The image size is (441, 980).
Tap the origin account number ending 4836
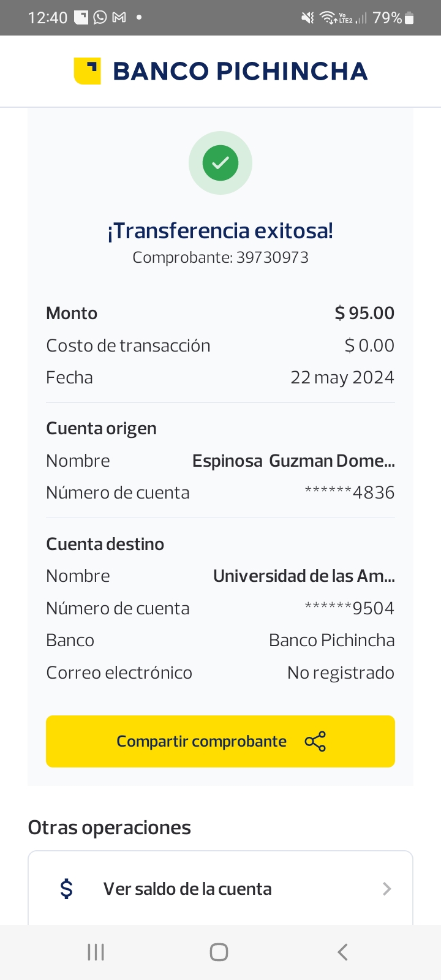350,492
